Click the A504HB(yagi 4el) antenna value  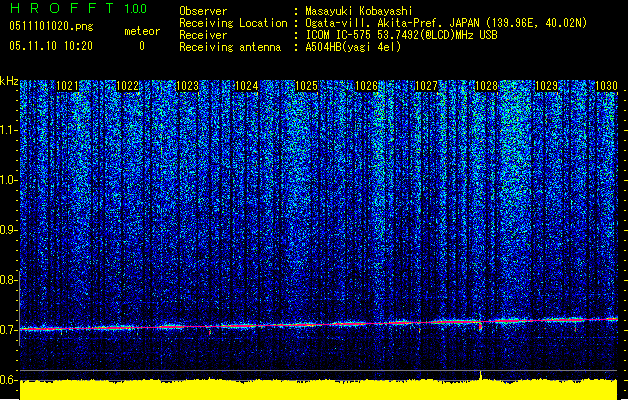[353, 47]
